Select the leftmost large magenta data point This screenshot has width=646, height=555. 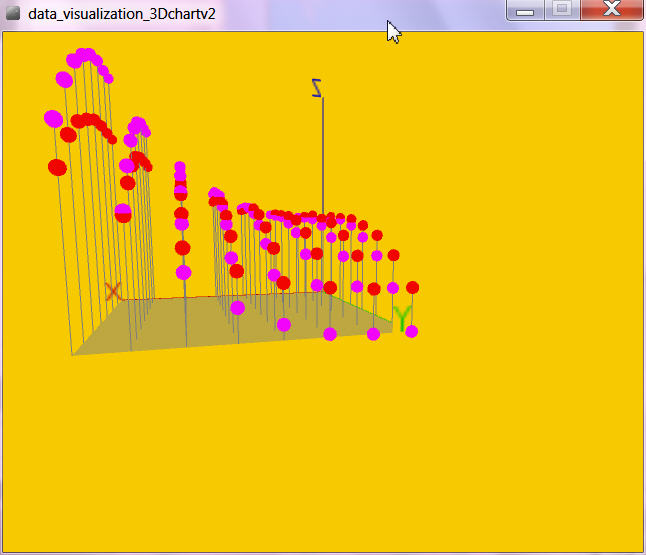click(53, 118)
